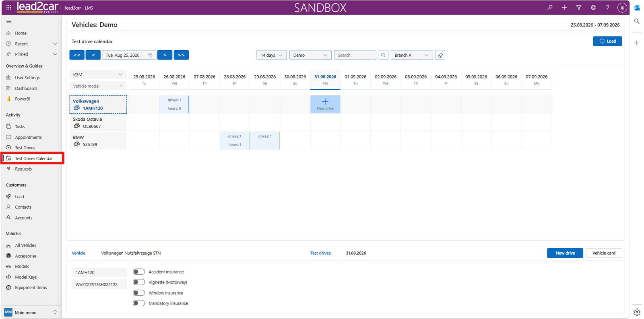644x319 pixels.
Task: Enable Vignette (Motorway) toggle
Action: tap(139, 282)
